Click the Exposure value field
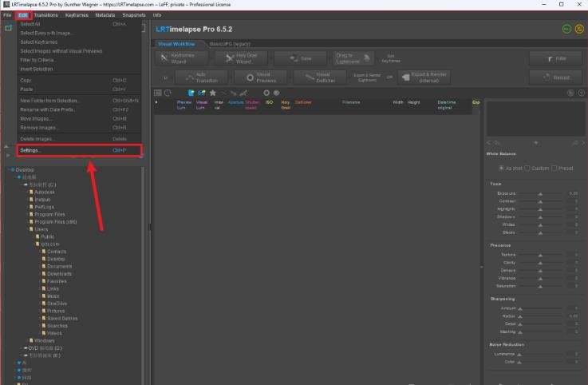Viewport: 588px width, 385px height. 573,193
